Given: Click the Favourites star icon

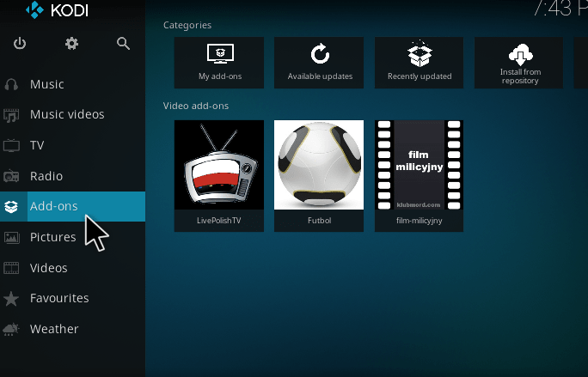Looking at the screenshot, I should (x=11, y=299).
